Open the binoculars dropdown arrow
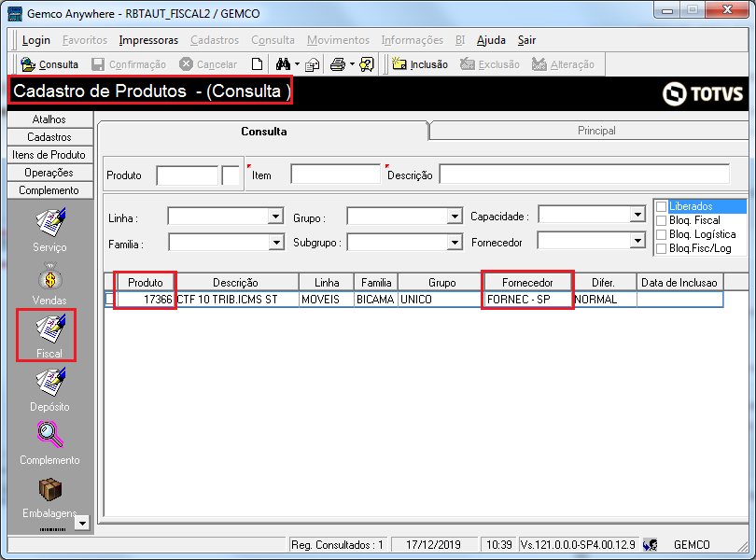The image size is (756, 560). 297,64
